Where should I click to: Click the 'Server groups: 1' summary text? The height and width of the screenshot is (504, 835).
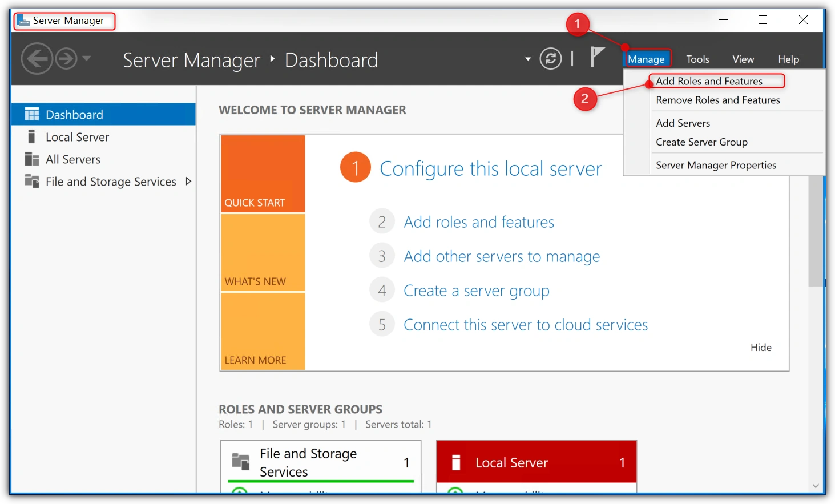pos(309,424)
